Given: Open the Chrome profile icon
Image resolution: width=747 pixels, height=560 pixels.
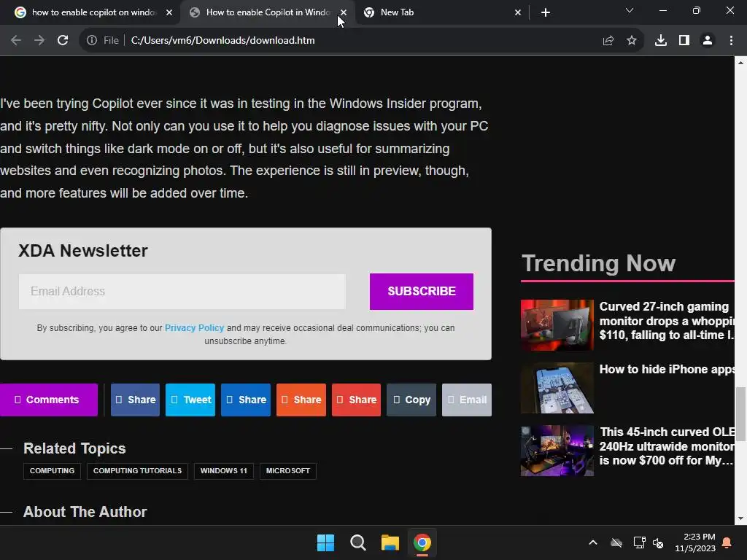Looking at the screenshot, I should tap(708, 41).
